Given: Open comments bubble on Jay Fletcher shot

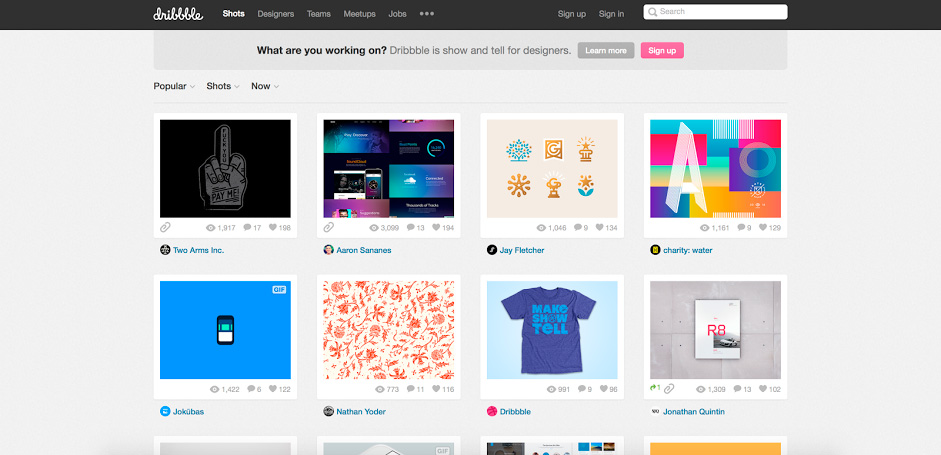Looking at the screenshot, I should 577,228.
